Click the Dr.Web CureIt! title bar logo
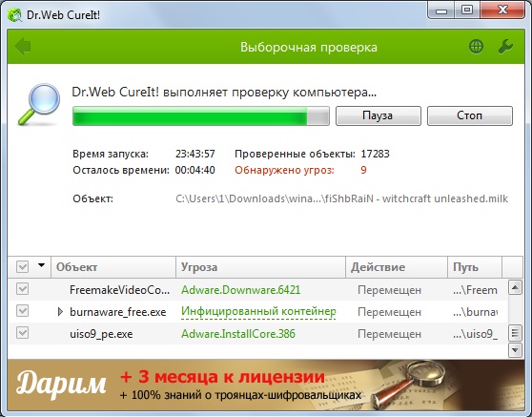The height and width of the screenshot is (417, 532). pos(14,15)
